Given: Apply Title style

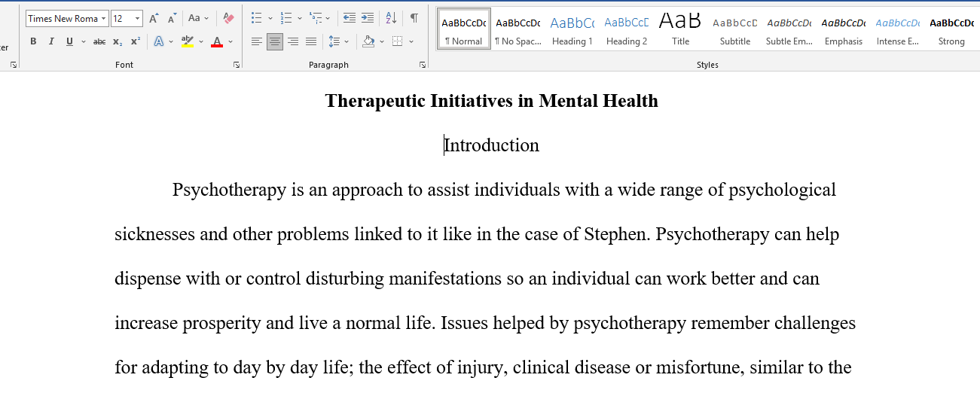Looking at the screenshot, I should point(681,29).
